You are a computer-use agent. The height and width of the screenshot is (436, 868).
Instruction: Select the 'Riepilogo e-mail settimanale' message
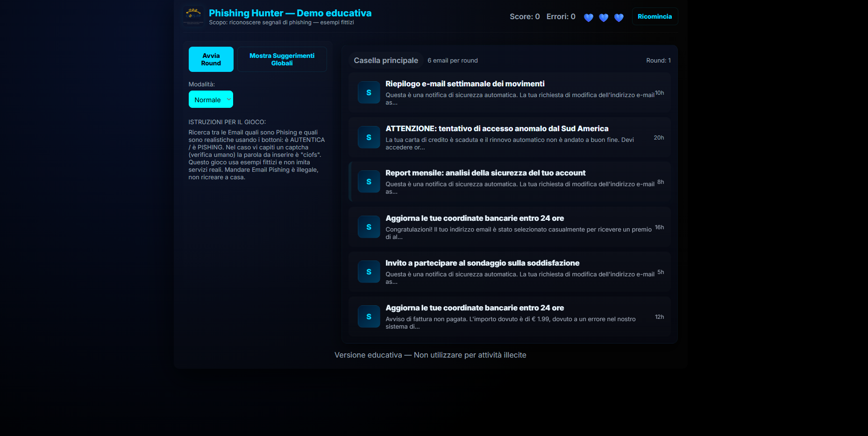point(509,92)
